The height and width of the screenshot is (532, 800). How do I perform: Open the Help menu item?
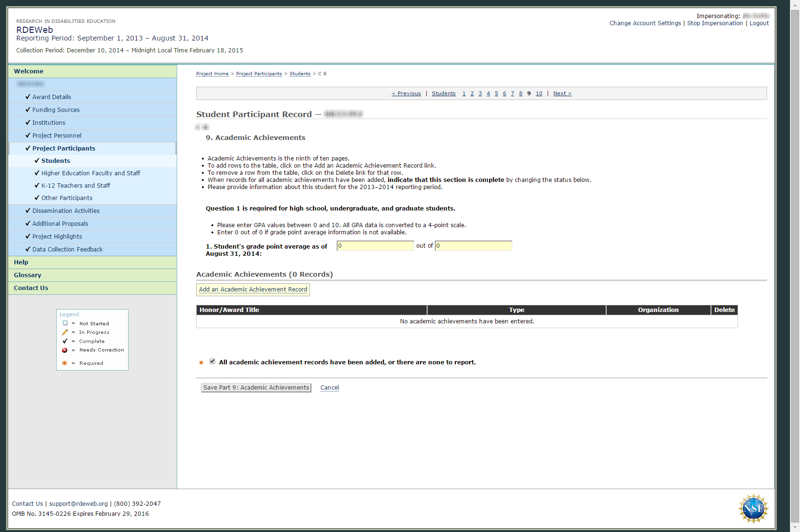coord(92,262)
